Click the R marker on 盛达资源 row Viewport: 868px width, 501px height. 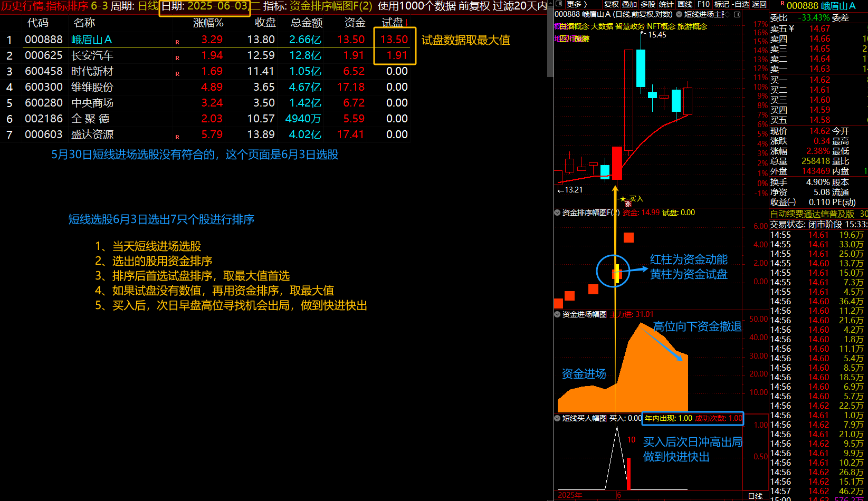[177, 137]
